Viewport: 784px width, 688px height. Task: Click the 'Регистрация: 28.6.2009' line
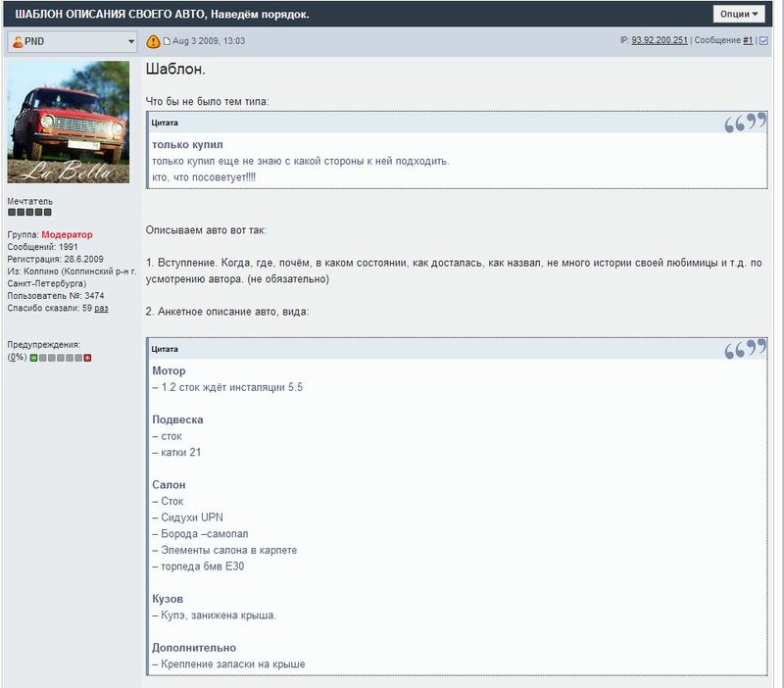click(56, 259)
